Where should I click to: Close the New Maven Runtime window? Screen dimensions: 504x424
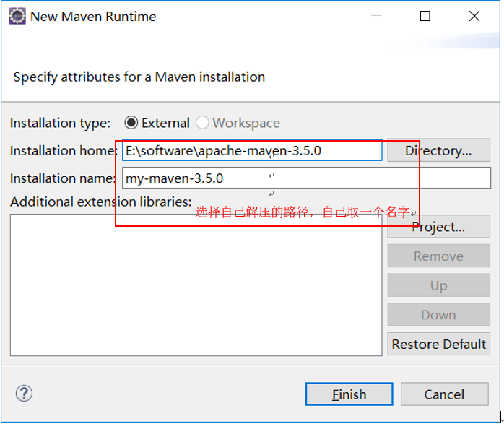tap(474, 16)
